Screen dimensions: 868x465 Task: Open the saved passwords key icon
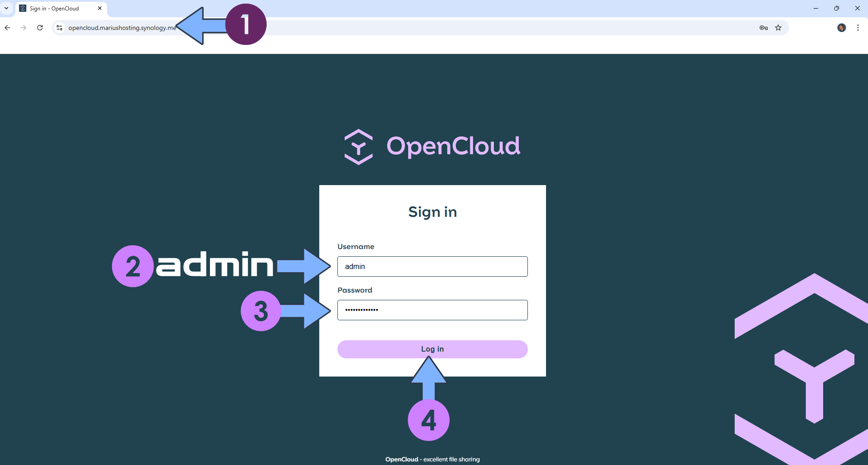(763, 28)
